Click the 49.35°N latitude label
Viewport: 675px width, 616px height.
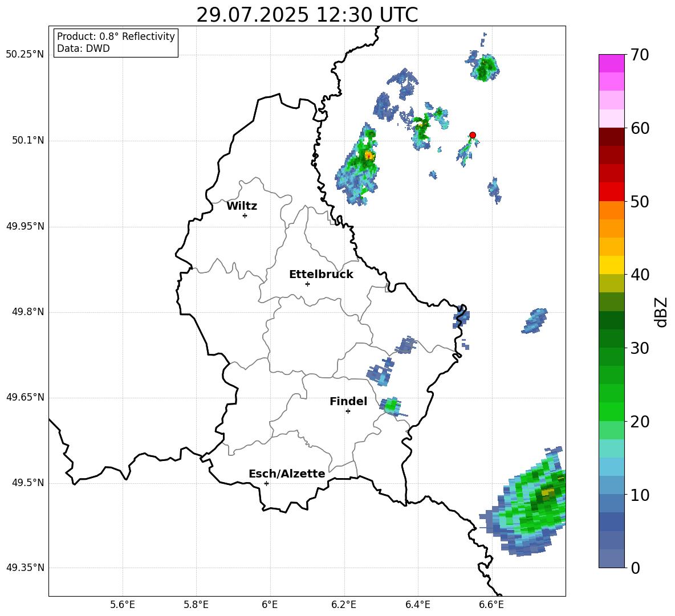tap(25, 568)
